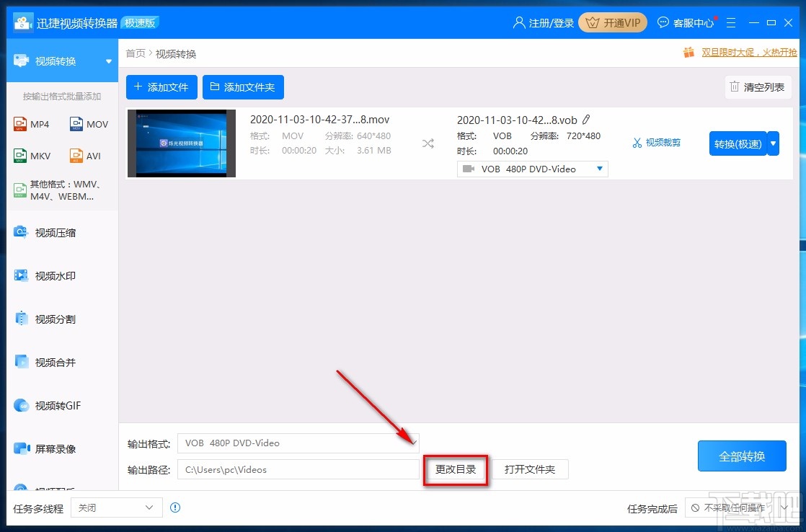Click the info icon beside 任务多线程
Image resolution: width=806 pixels, height=532 pixels.
pos(175,507)
